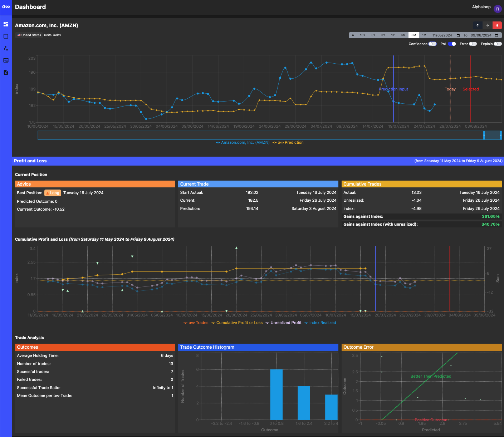Click the Amazon.com, Inc. (AMZN) title

[47, 25]
